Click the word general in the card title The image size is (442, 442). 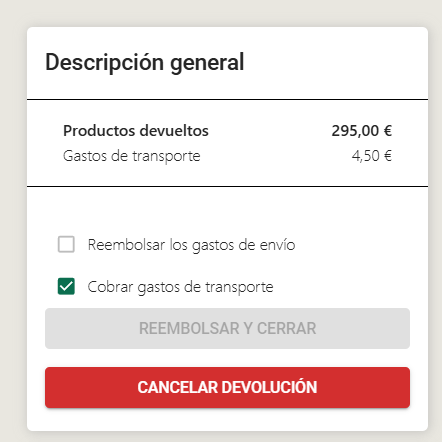coord(207,62)
